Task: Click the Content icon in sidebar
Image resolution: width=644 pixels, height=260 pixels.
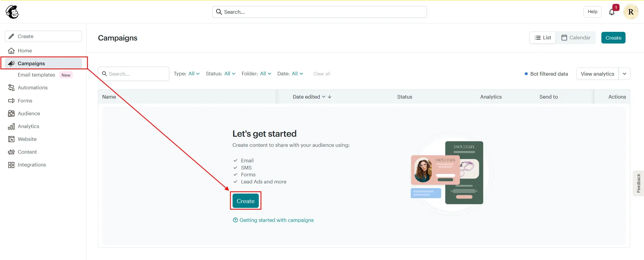Action: coord(11,152)
